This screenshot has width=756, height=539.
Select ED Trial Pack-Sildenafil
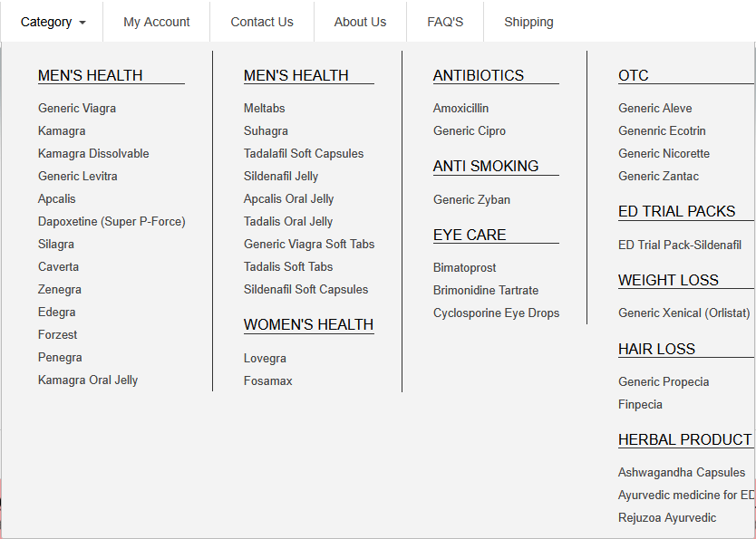(x=680, y=245)
